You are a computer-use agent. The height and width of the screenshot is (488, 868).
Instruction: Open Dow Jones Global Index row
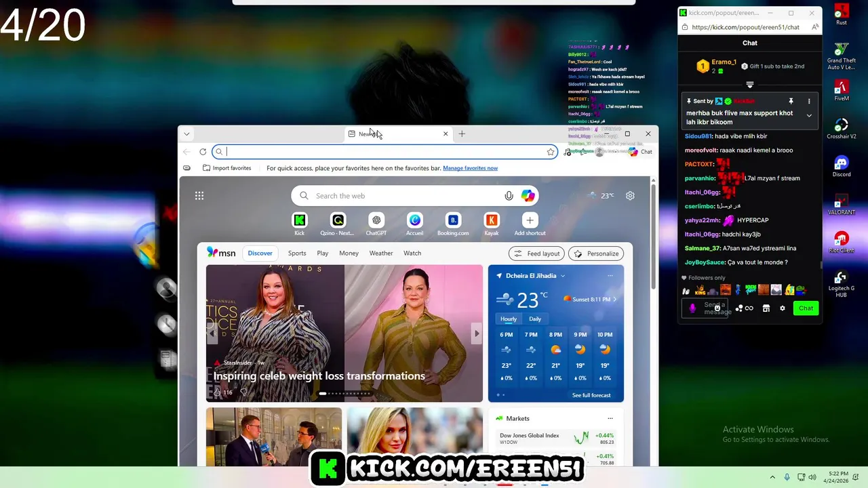556,439
